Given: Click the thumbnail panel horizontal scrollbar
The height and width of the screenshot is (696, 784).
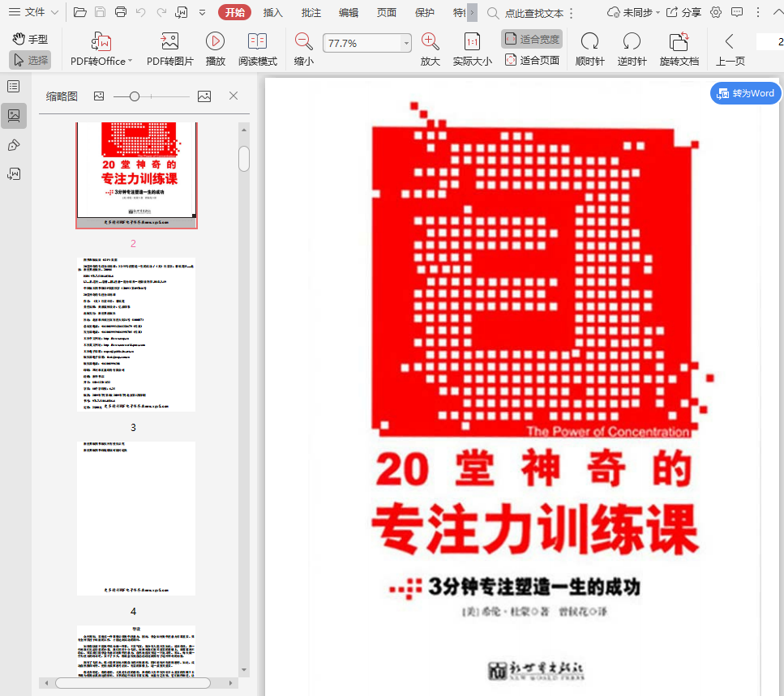Looking at the screenshot, I should (x=133, y=683).
